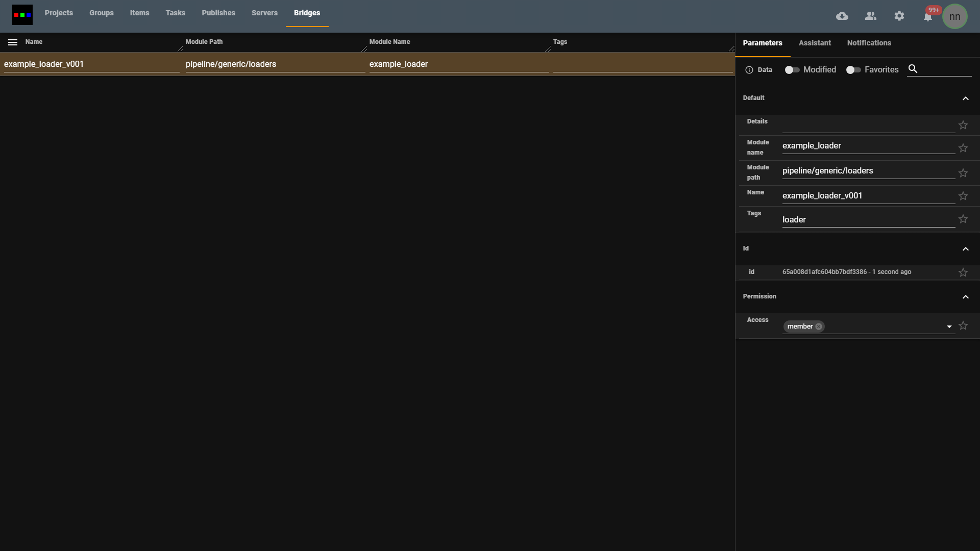Enable the Favorites filter switch
980x551 pixels.
pos(853,70)
